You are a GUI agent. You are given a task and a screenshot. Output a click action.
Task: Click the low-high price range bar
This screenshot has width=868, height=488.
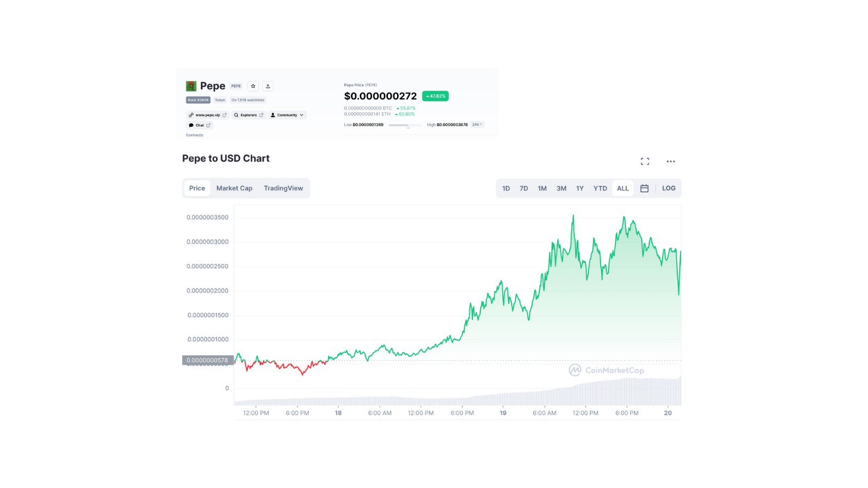(405, 125)
